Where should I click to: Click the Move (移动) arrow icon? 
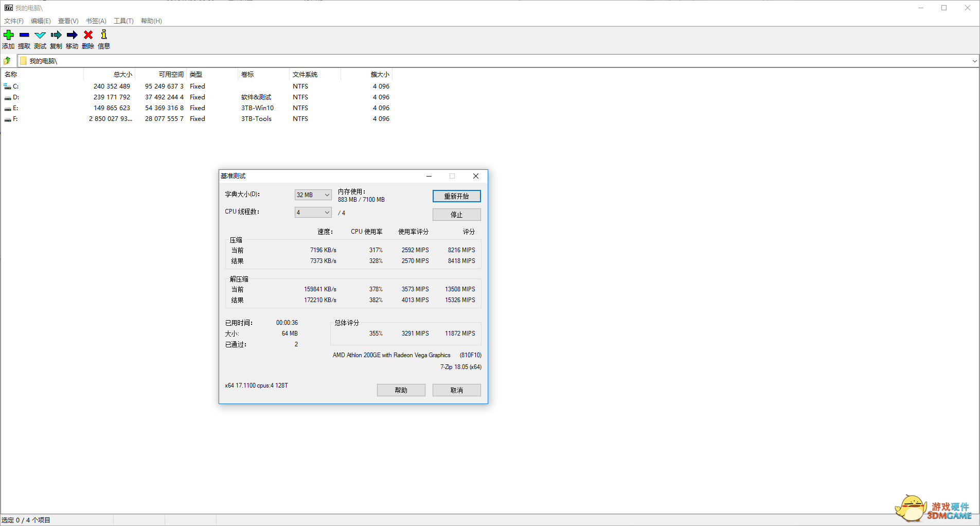tap(72, 35)
